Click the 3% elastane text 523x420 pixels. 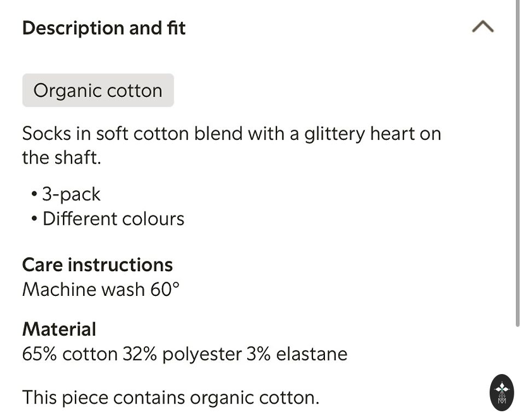pos(297,354)
